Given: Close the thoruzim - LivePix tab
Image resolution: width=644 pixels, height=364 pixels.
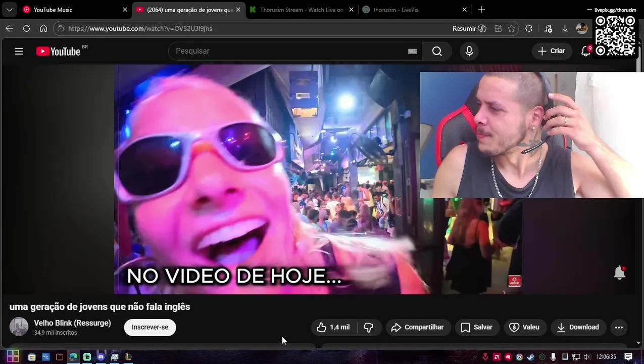Looking at the screenshot, I should pos(464,10).
